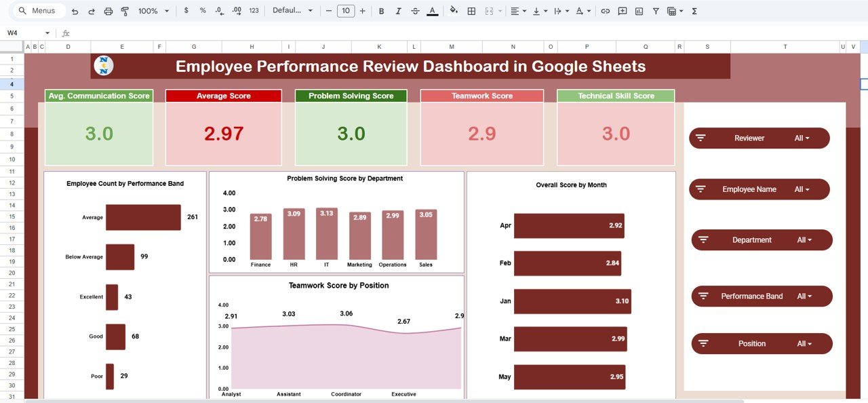Click the Create a filter icon
The image size is (868, 403).
(x=658, y=11)
